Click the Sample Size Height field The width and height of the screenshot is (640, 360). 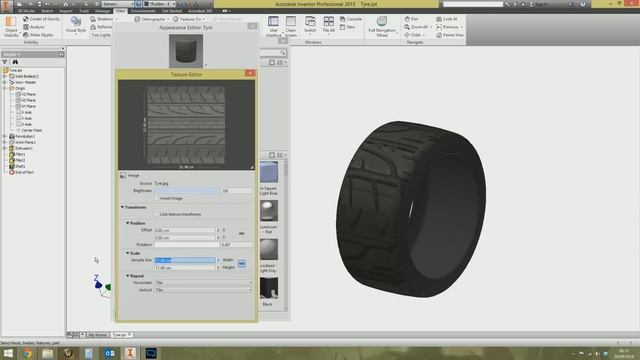point(185,268)
